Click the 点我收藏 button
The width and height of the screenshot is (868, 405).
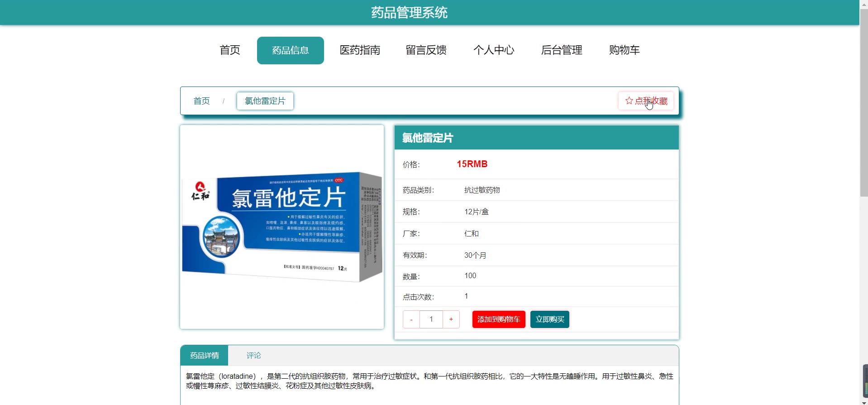[646, 101]
